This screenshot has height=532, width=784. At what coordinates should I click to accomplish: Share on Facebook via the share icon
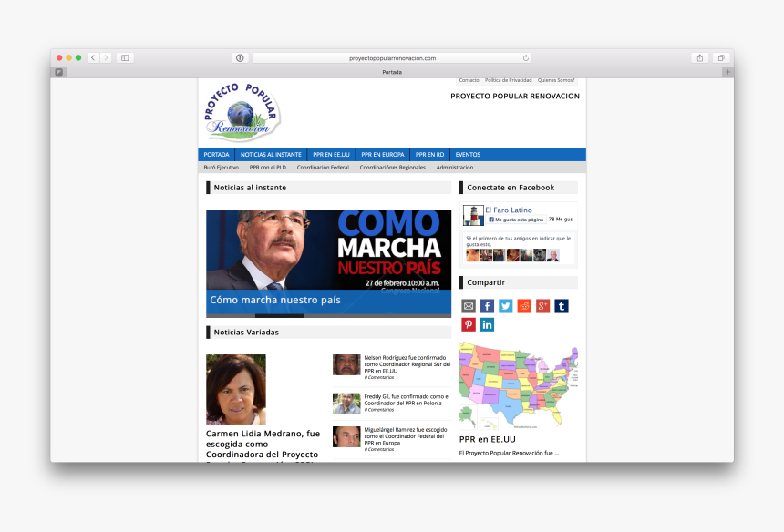(487, 306)
